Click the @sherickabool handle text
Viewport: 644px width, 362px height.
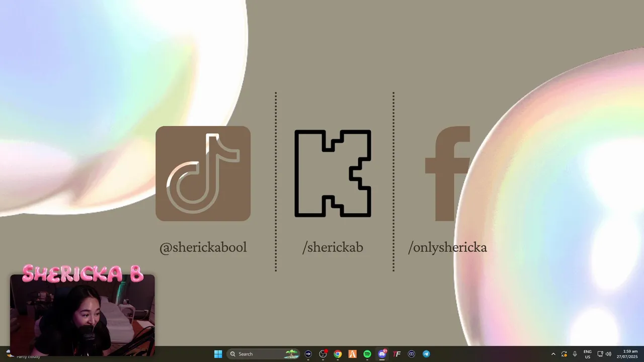pyautogui.click(x=203, y=247)
